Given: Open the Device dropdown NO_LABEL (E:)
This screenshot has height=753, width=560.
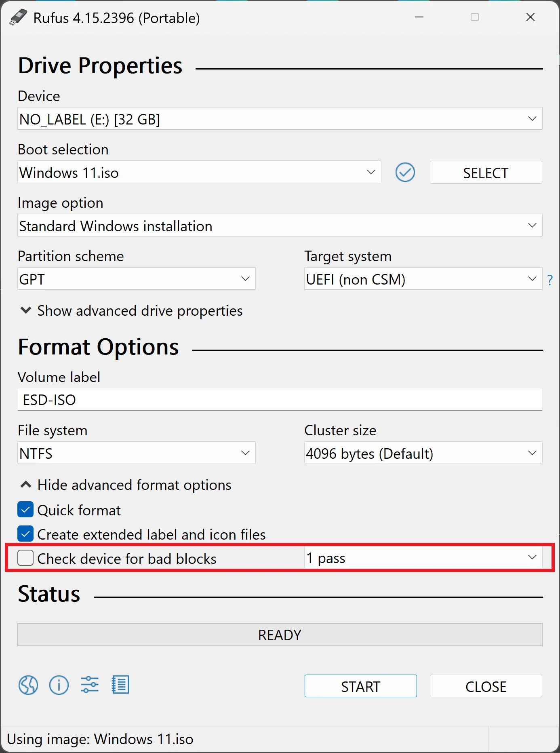Looking at the screenshot, I should pos(280,119).
